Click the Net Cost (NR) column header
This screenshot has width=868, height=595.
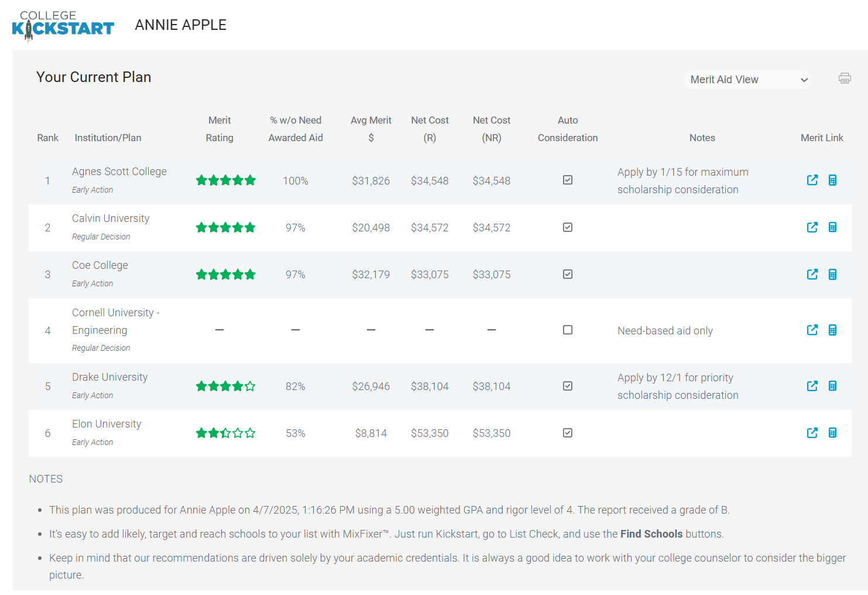tap(492, 129)
